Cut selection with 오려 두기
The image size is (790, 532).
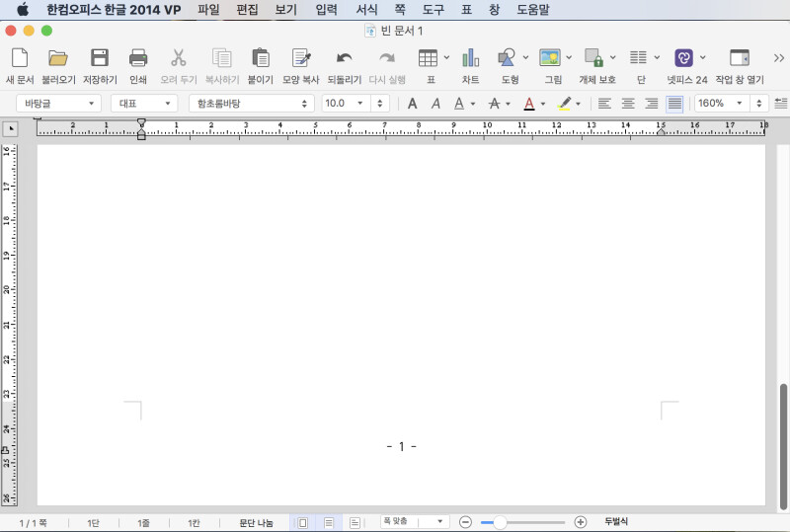179,65
